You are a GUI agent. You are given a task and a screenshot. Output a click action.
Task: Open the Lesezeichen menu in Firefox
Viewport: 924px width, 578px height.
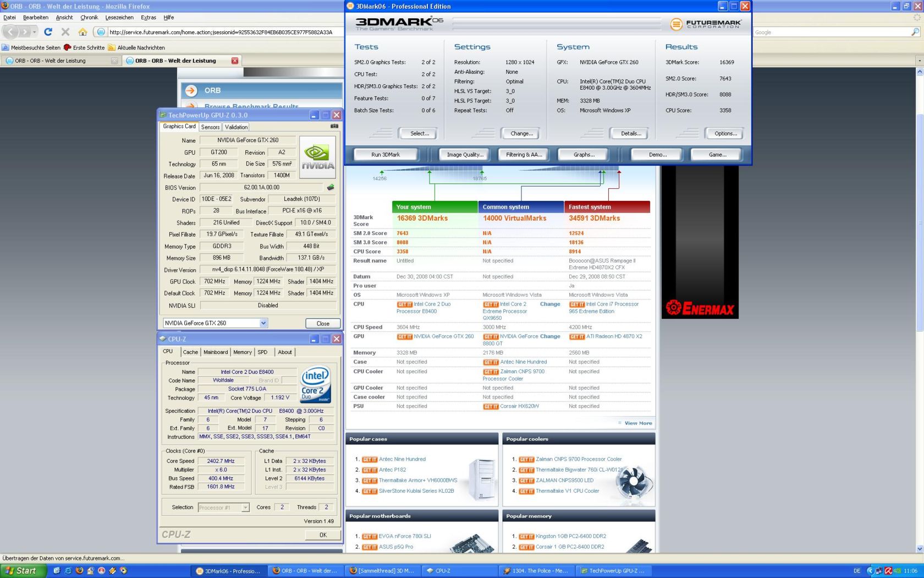119,17
